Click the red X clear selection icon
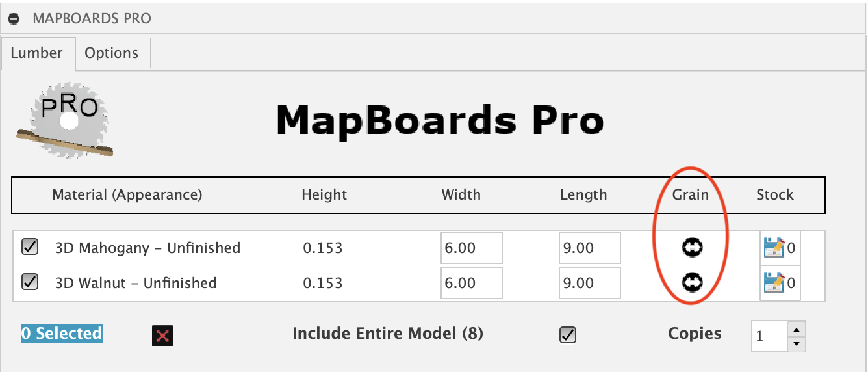Image resolution: width=868 pixels, height=372 pixels. 162,336
